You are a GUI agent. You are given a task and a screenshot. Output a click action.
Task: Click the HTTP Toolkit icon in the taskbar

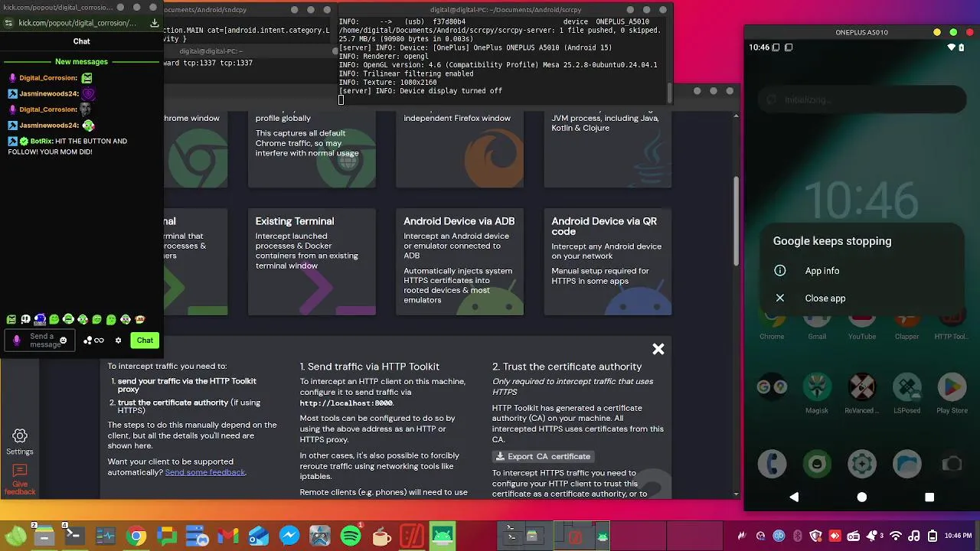[x=412, y=536]
